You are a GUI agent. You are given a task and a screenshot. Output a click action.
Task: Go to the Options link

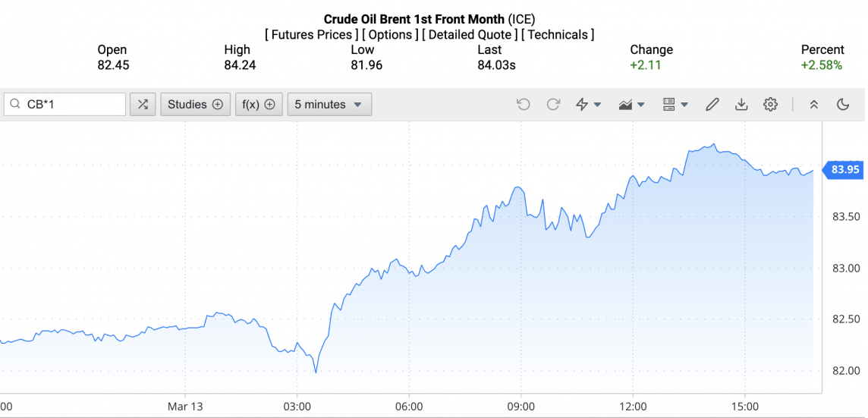[x=390, y=35]
